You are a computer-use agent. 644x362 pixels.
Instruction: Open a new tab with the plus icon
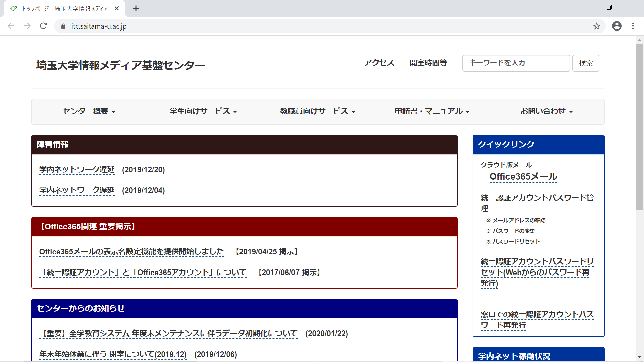point(136,9)
